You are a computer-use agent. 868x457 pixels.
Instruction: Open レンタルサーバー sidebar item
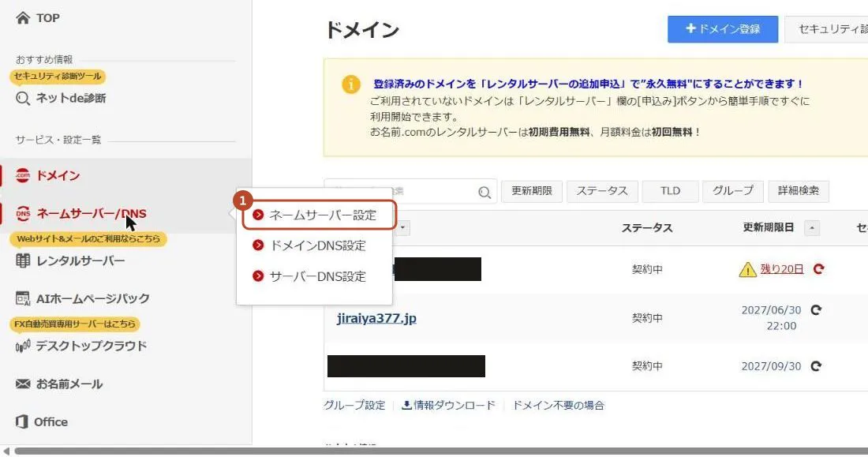(x=80, y=261)
